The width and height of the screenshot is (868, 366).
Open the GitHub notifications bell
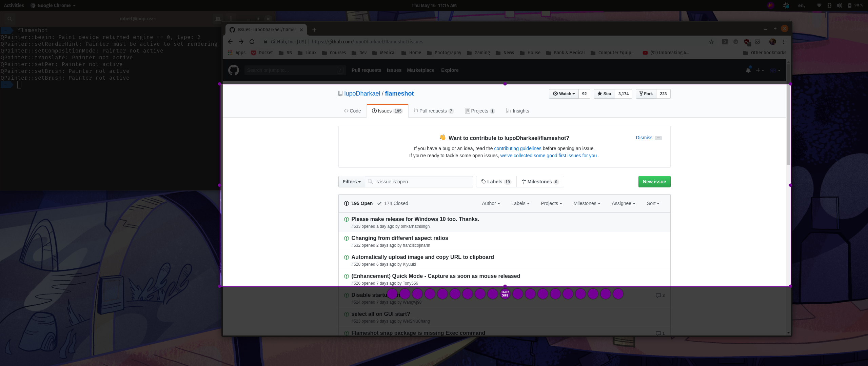tap(748, 70)
